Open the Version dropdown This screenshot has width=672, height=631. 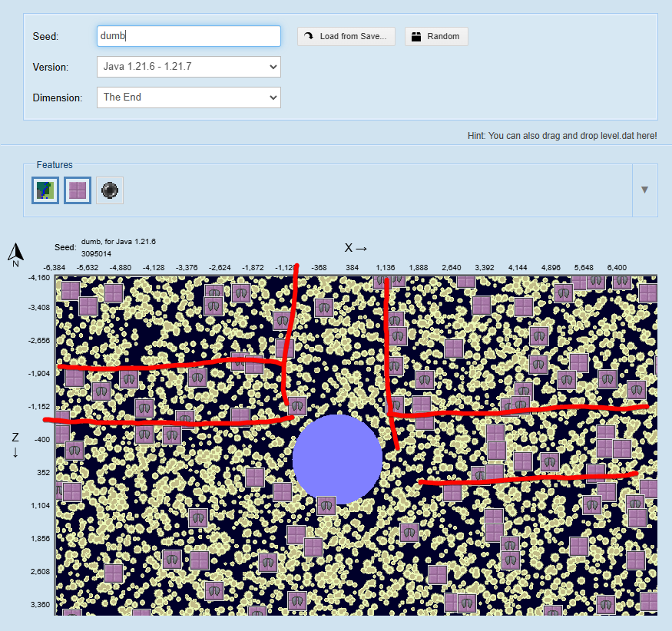point(189,67)
